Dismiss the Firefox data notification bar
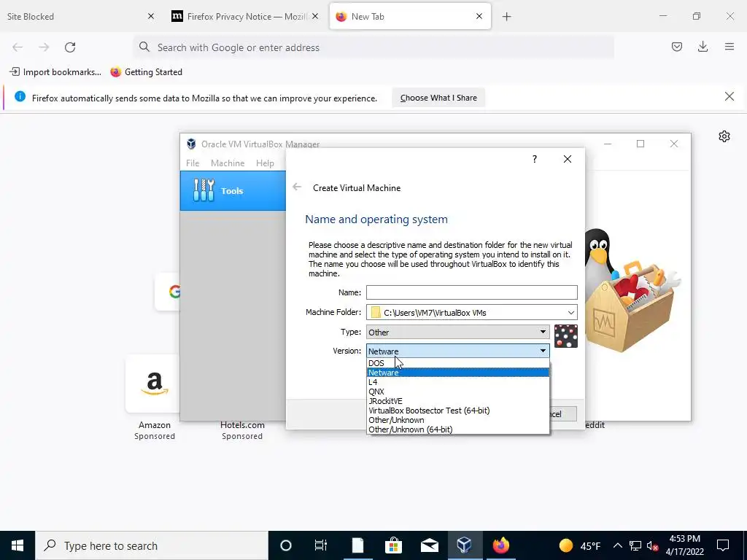 [x=729, y=97]
